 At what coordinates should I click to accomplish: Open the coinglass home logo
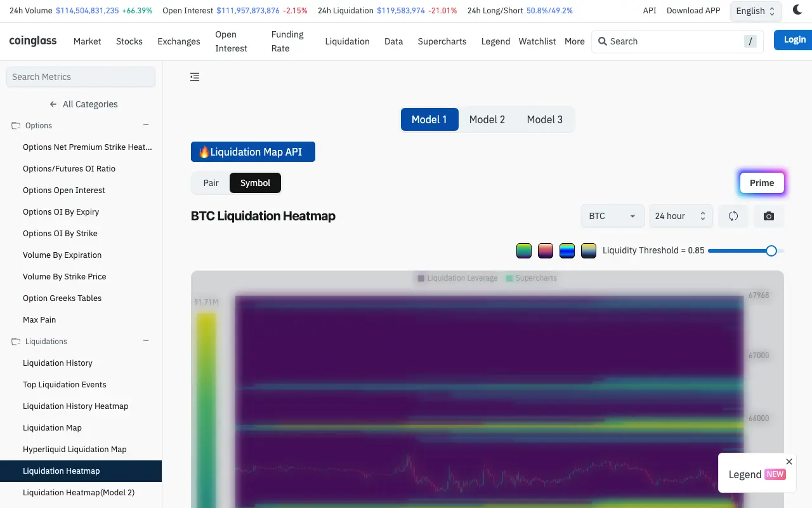coord(33,41)
